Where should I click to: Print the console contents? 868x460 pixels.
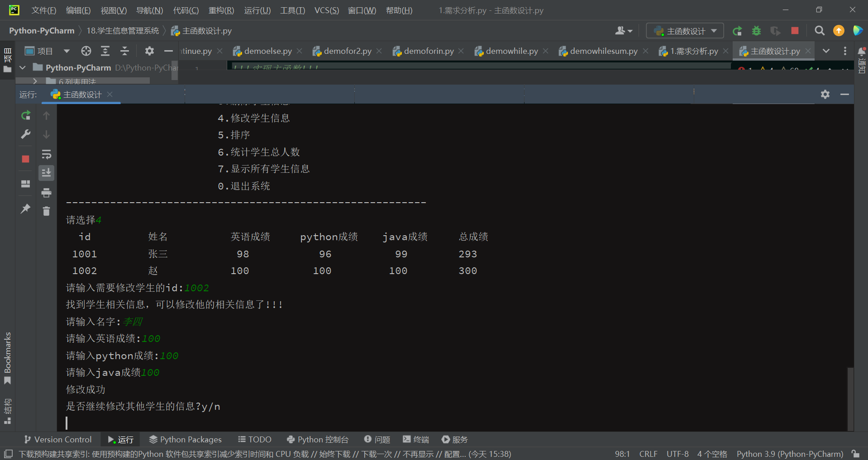tap(46, 193)
